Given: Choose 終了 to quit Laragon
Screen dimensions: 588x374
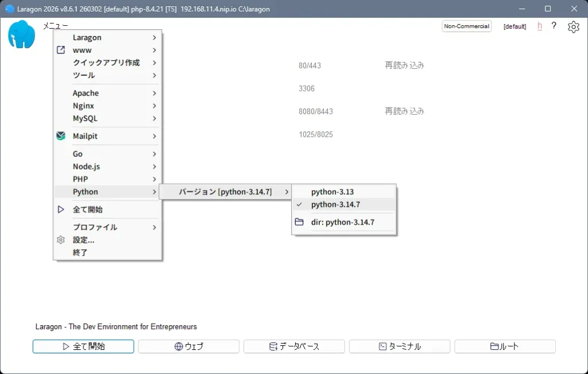Looking at the screenshot, I should pyautogui.click(x=107, y=252).
